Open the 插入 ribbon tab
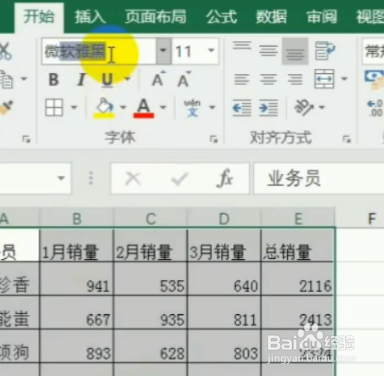The height and width of the screenshot is (376, 384). (89, 17)
